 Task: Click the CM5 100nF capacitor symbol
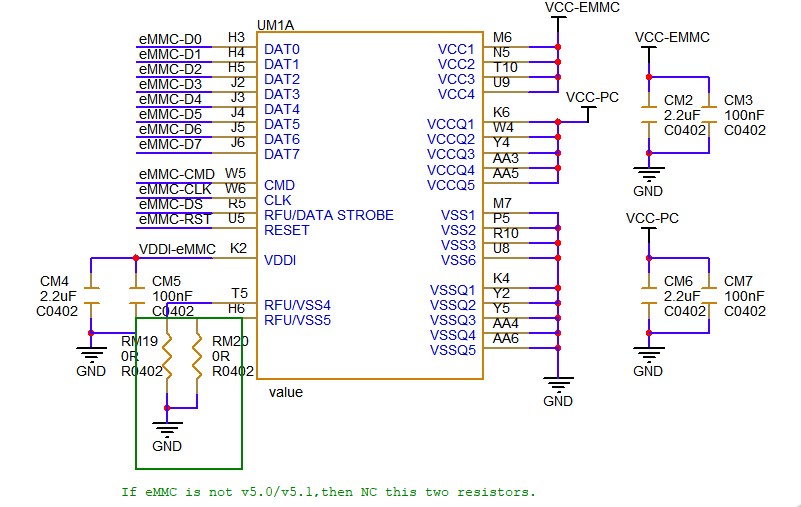[x=136, y=296]
